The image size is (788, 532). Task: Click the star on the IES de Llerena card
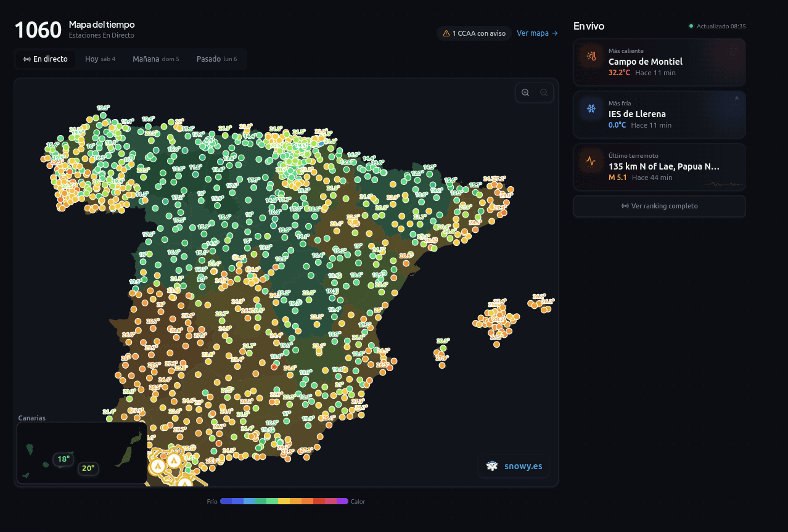[x=736, y=98]
